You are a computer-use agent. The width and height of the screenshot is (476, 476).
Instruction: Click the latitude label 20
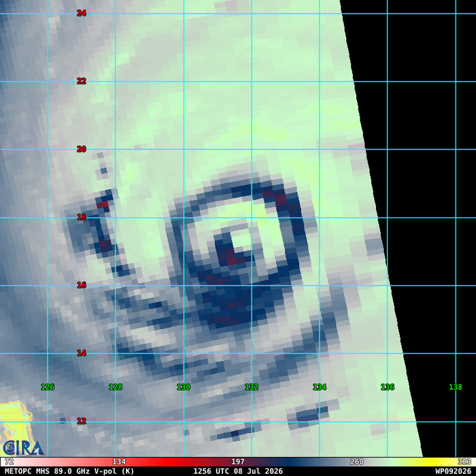point(82,149)
